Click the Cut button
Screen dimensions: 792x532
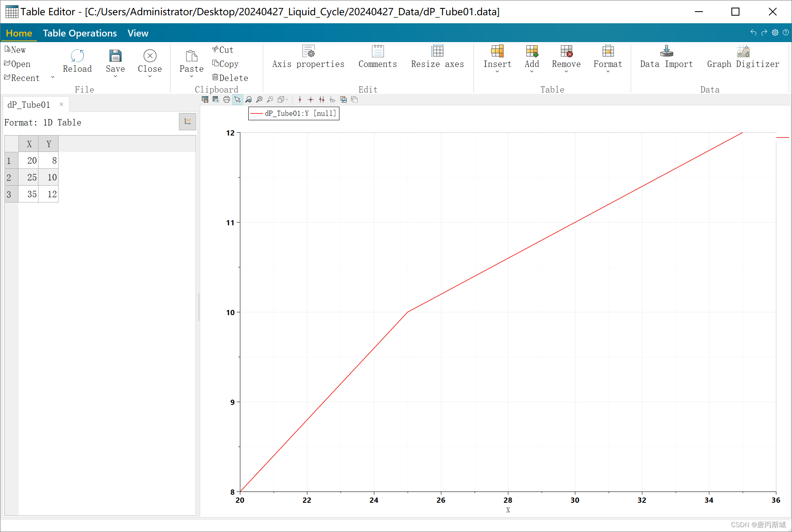tap(223, 50)
